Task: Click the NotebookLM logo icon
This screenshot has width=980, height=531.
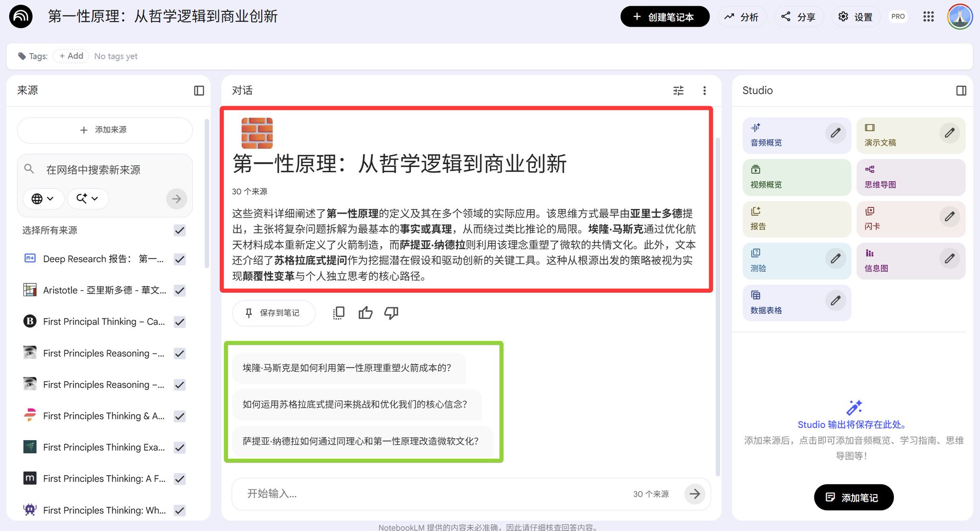Action: point(21,17)
